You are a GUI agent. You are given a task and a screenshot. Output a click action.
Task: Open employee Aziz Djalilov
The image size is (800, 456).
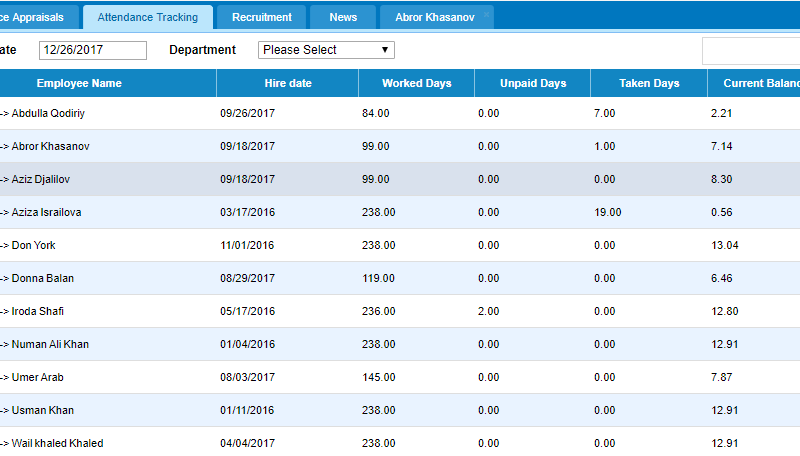click(x=41, y=180)
